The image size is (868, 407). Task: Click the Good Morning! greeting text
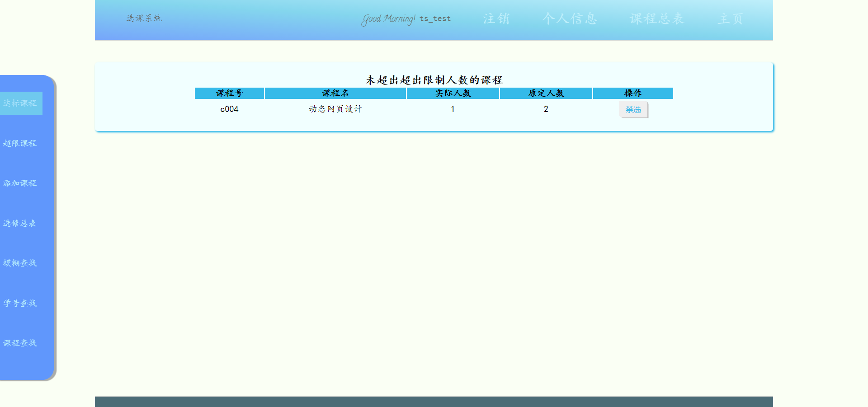click(x=388, y=19)
